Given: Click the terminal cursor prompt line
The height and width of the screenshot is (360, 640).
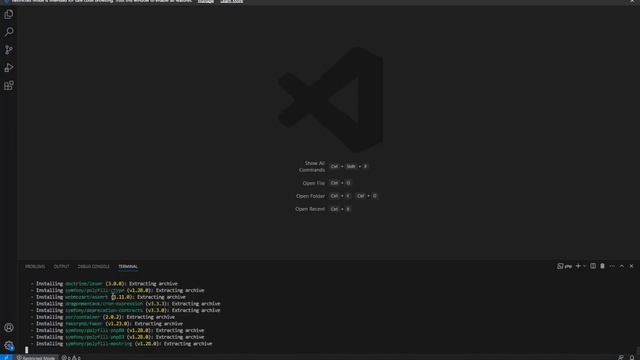Looking at the screenshot, I should [x=27, y=350].
